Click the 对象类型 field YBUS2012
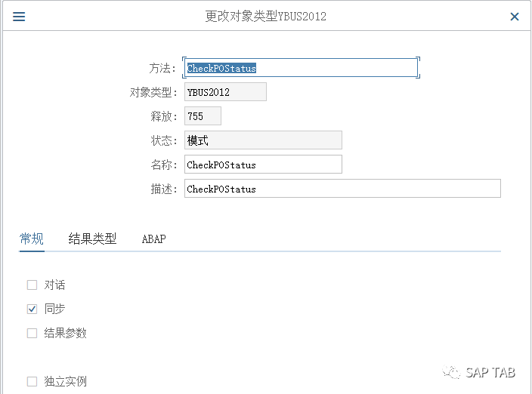This screenshot has height=394, width=532. pyautogui.click(x=225, y=92)
